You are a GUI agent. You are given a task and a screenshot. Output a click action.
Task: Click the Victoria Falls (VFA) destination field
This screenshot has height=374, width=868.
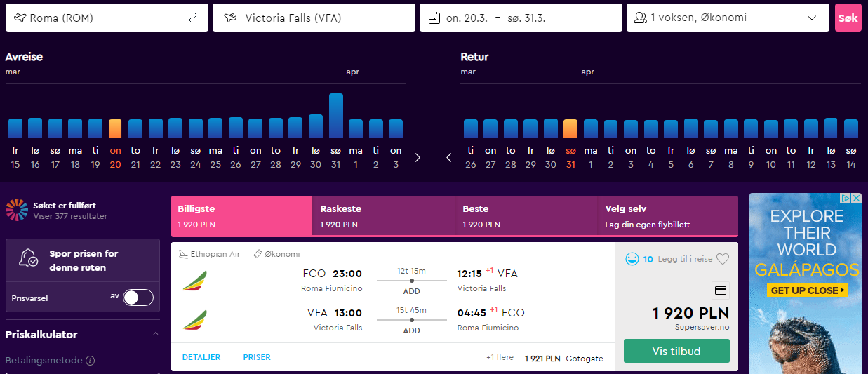coord(314,18)
